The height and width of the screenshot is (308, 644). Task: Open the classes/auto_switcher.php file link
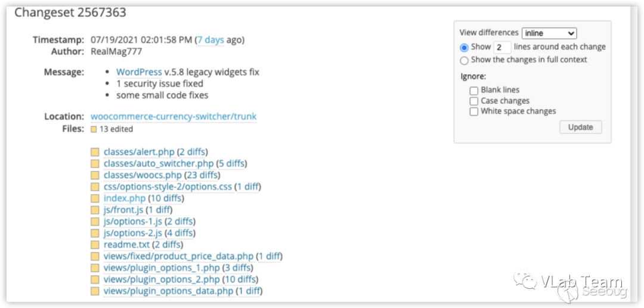pos(159,164)
